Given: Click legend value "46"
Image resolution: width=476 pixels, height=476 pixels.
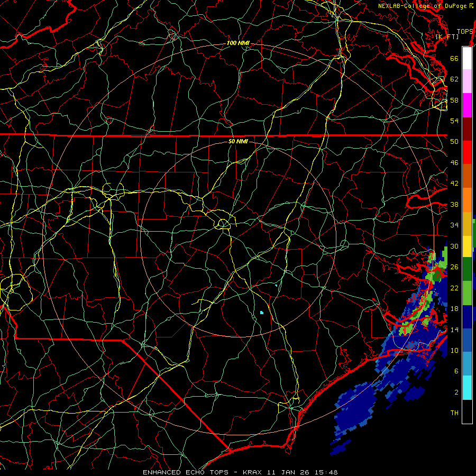Looking at the screenshot, I should (x=454, y=163).
